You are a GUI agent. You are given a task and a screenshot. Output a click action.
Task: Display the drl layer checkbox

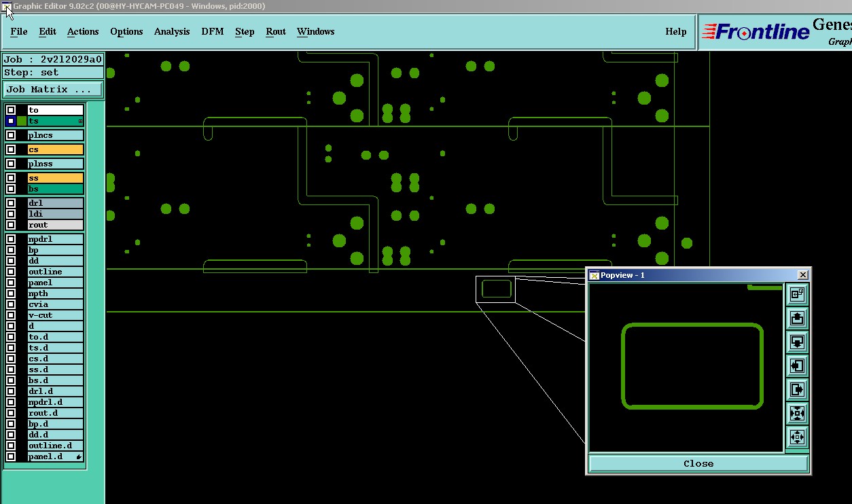[x=11, y=203]
